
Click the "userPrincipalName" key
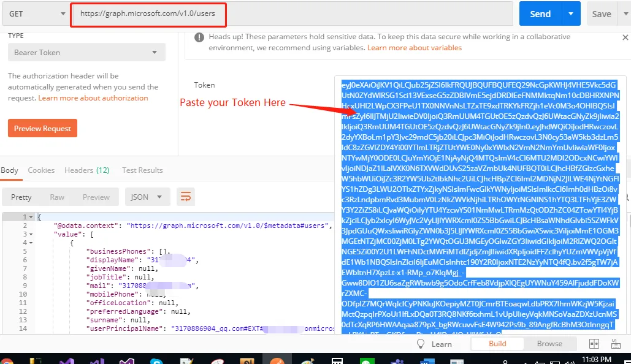pos(124,328)
